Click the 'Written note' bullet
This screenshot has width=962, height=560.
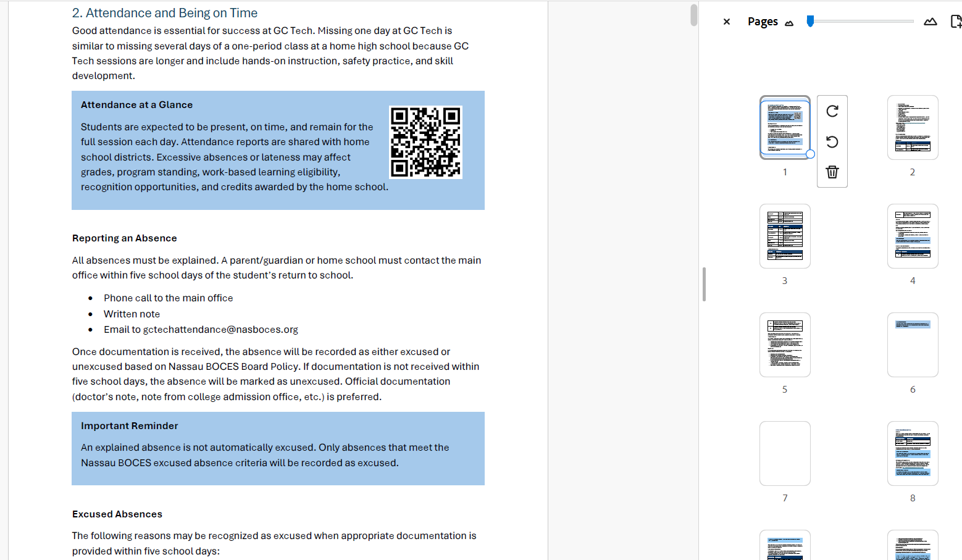coord(132,314)
